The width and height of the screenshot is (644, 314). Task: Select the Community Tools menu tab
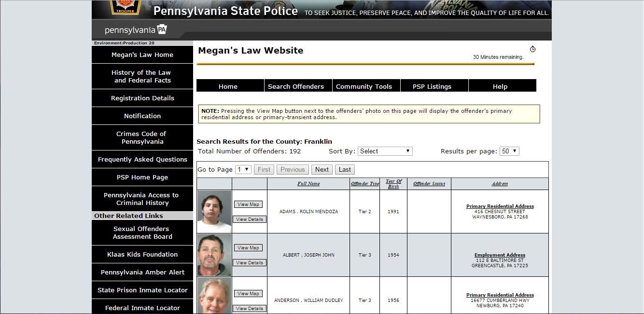[364, 86]
